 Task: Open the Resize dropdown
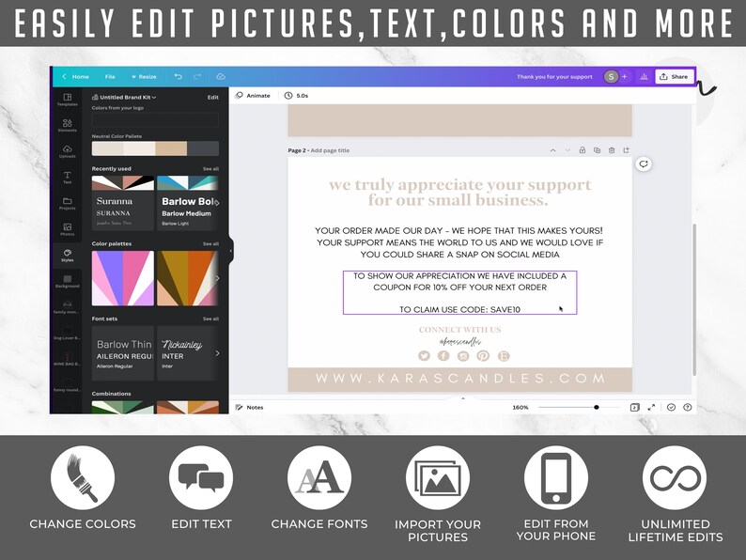tap(144, 77)
